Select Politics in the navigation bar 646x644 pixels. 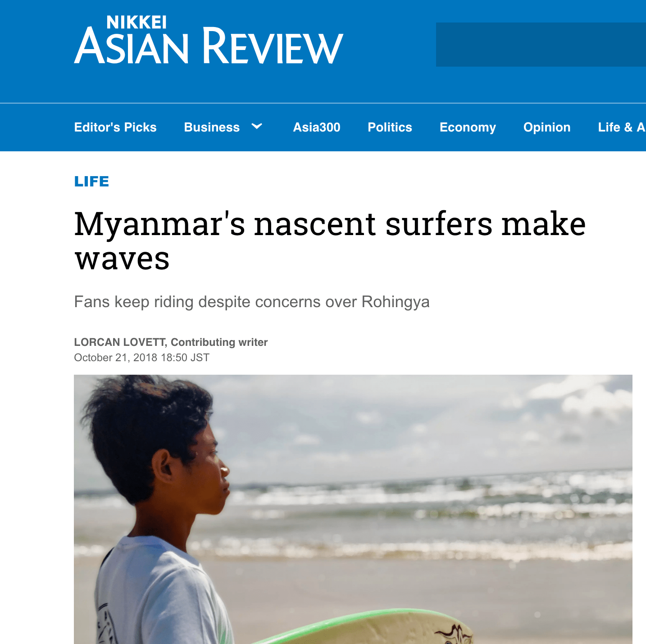(390, 127)
